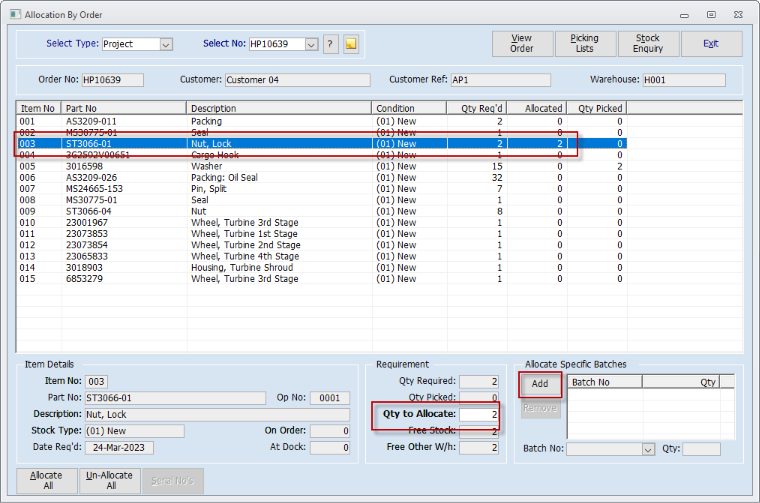Click the Date Req'd field 24-Mar-2023

click(119, 447)
